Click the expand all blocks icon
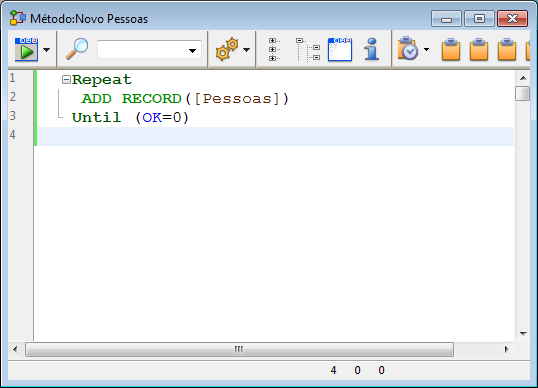Image resolution: width=538 pixels, height=388 pixels. 274,50
